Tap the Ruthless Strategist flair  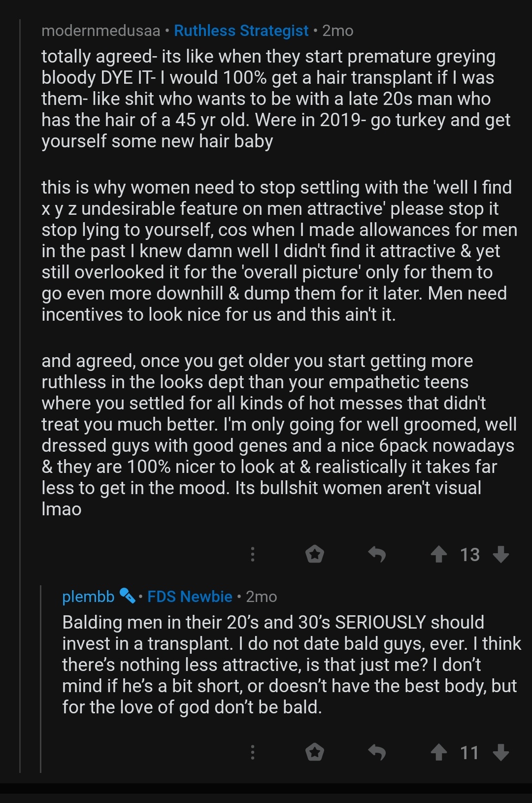click(241, 31)
